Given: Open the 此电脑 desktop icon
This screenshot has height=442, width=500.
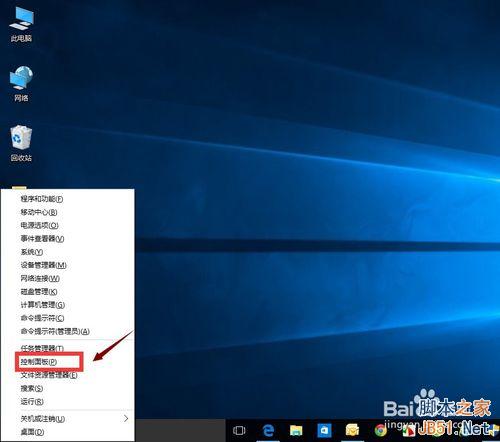Looking at the screenshot, I should tap(21, 25).
